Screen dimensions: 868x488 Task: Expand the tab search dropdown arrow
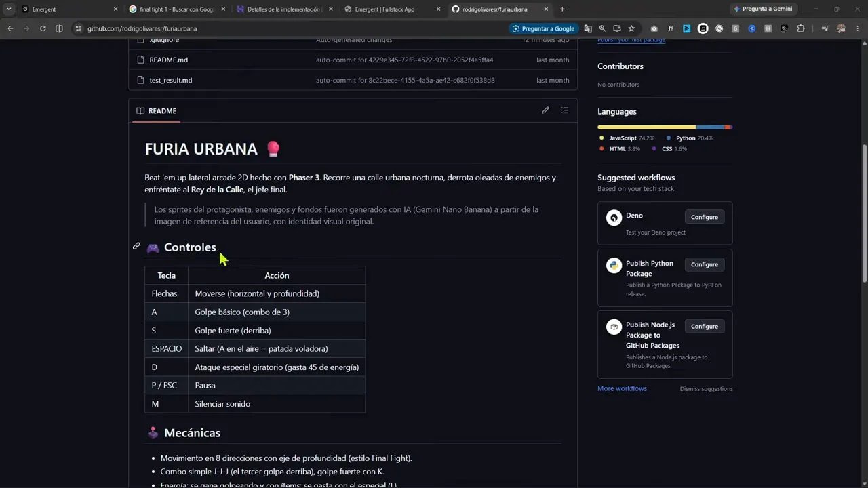tap(9, 9)
